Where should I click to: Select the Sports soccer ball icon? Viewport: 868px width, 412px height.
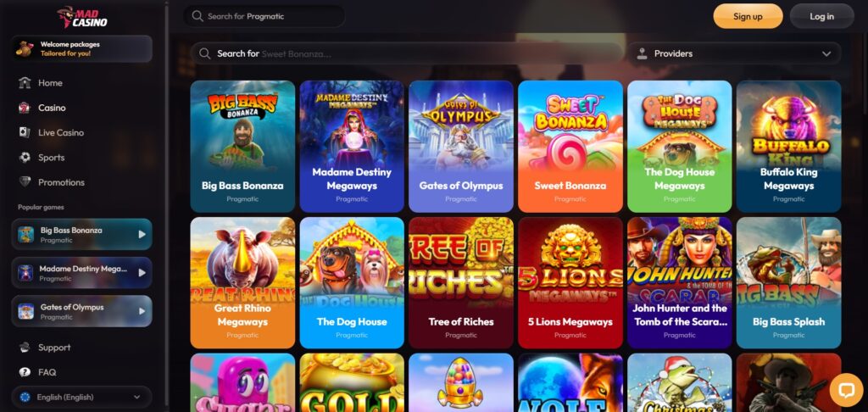coord(25,158)
